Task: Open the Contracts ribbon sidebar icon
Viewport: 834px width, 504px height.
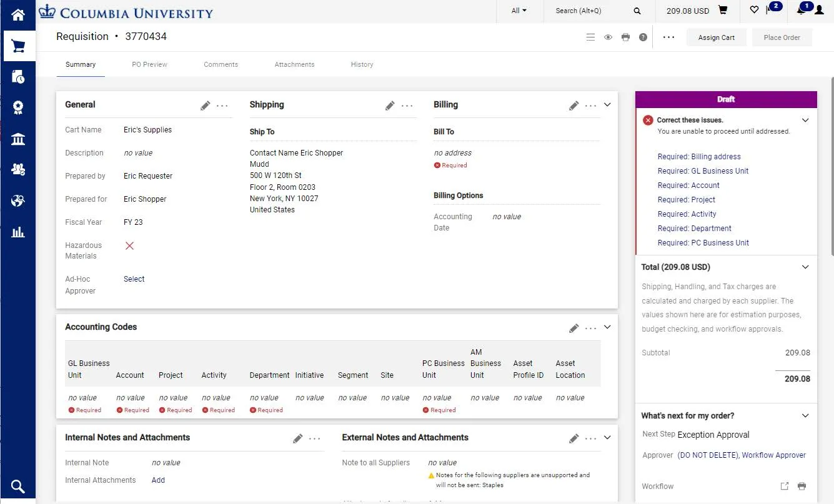Action: click(18, 107)
